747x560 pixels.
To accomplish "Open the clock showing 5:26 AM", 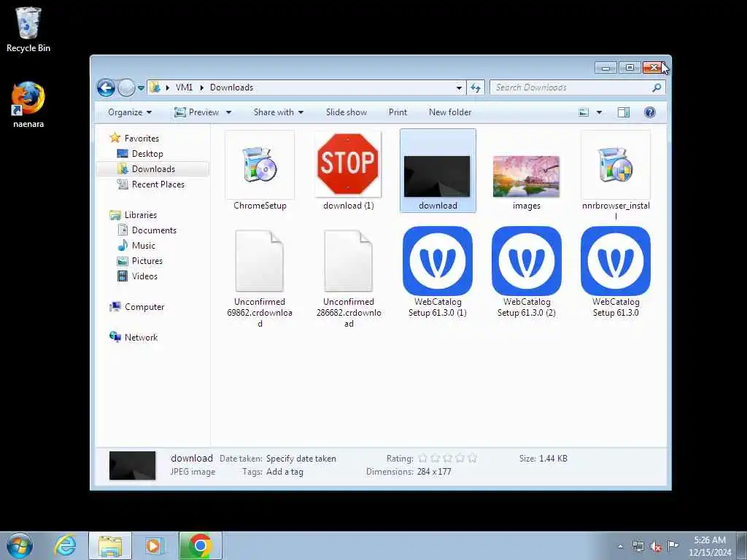I will coord(709,546).
